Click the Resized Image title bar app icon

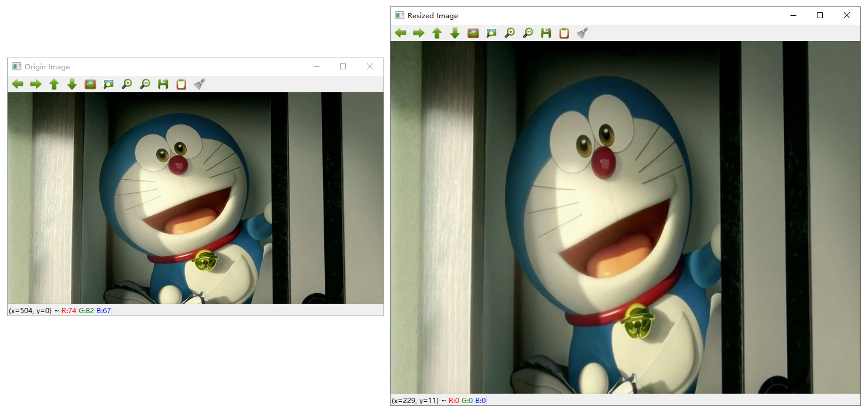tap(399, 15)
